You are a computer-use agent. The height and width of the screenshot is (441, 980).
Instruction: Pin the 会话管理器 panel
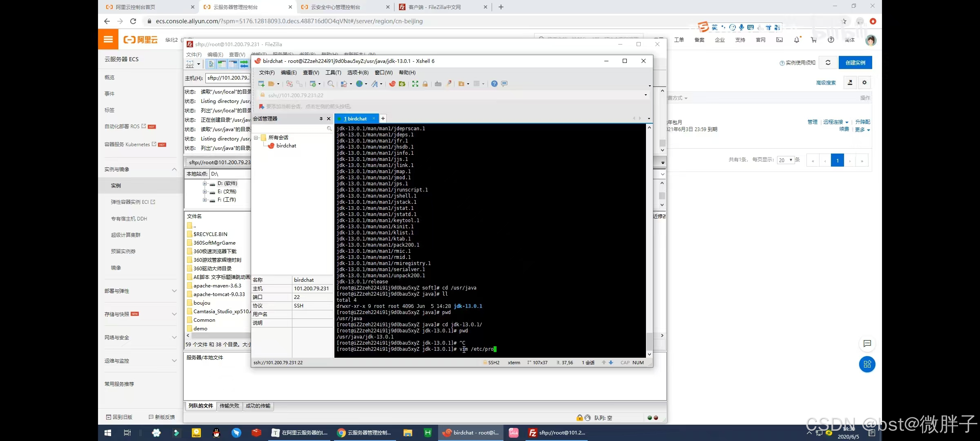321,119
